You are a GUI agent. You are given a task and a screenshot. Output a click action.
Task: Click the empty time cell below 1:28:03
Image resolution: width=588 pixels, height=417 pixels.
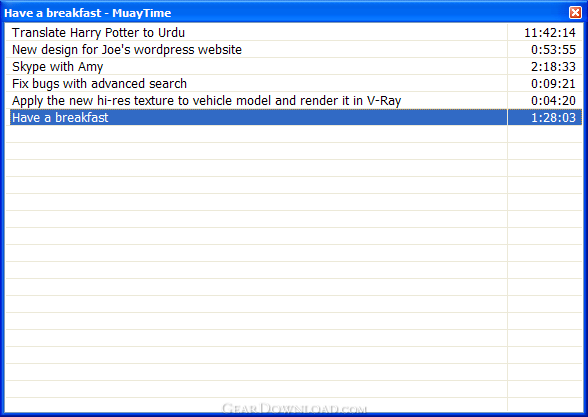tap(545, 134)
